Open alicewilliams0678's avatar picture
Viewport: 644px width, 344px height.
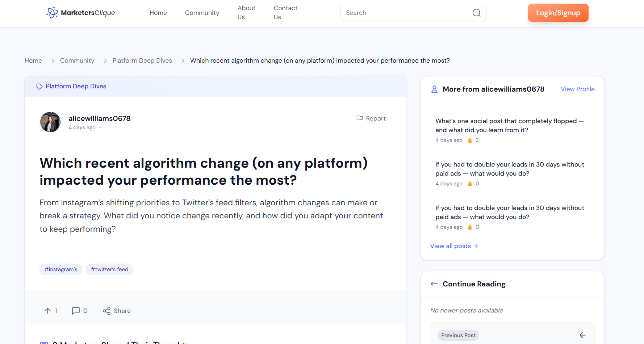point(50,122)
